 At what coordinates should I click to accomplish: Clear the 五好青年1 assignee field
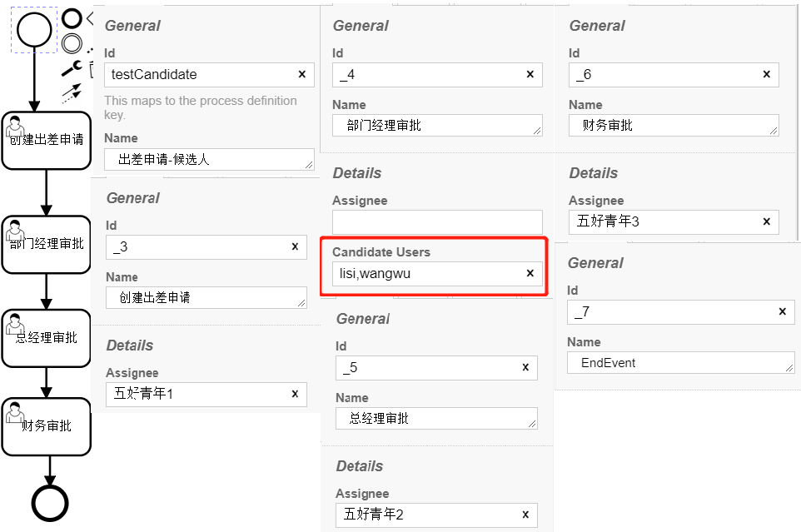click(295, 394)
